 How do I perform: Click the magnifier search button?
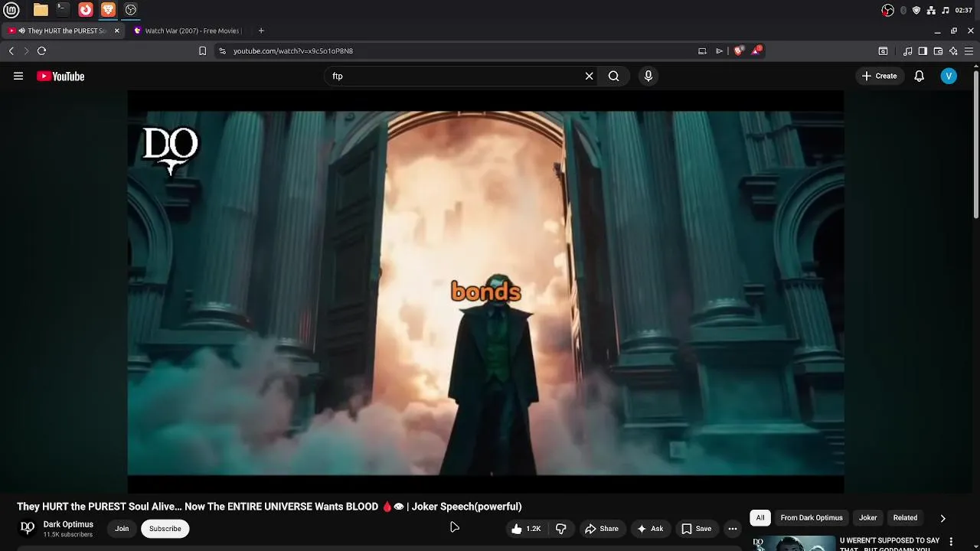click(613, 76)
